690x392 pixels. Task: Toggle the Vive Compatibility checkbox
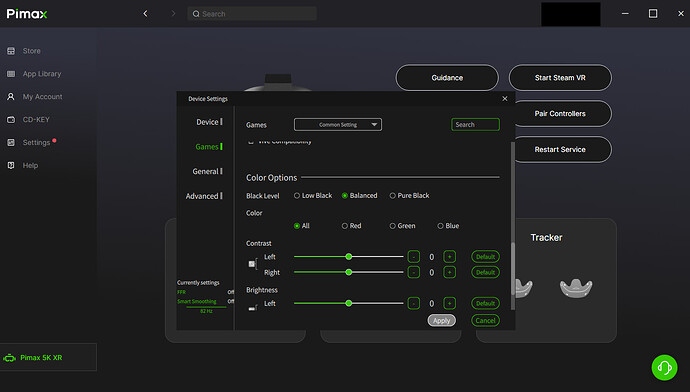pyautogui.click(x=251, y=142)
